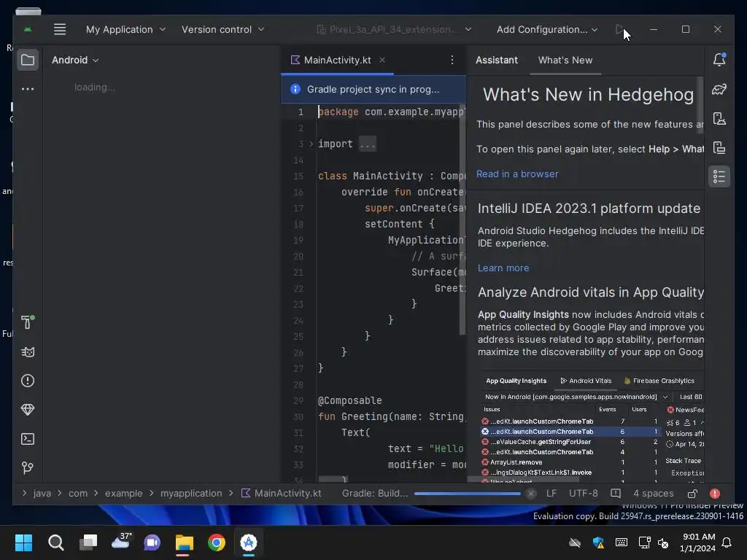Viewport: 747px width, 560px height.
Task: Click the Run button in toolbar
Action: pyautogui.click(x=619, y=29)
